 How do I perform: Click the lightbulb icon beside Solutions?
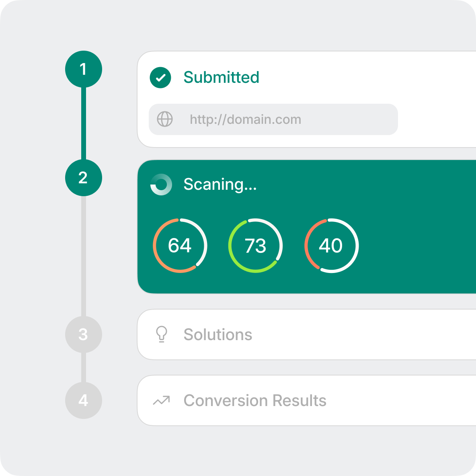[x=162, y=334]
